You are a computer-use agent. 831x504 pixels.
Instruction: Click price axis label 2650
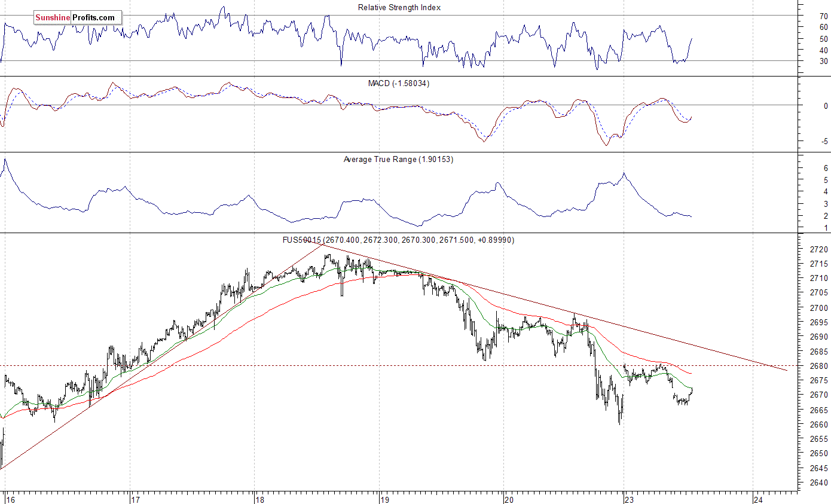pyautogui.click(x=820, y=454)
